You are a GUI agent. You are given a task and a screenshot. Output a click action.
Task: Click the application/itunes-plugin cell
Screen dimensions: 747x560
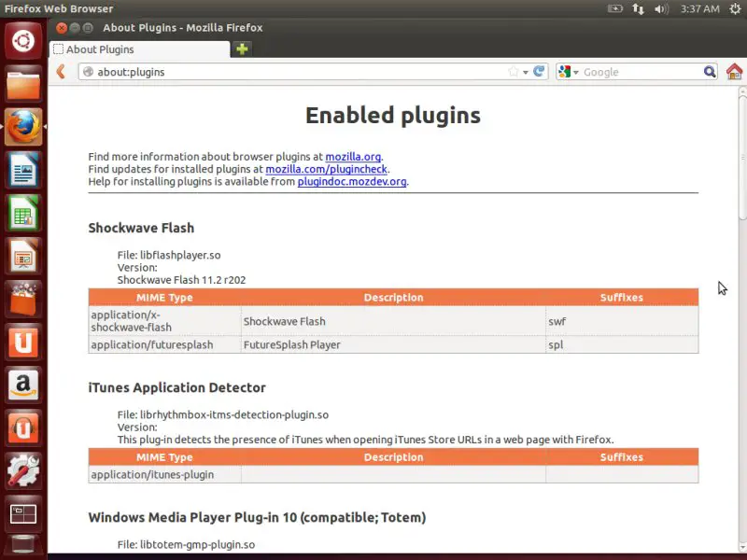[165, 475]
